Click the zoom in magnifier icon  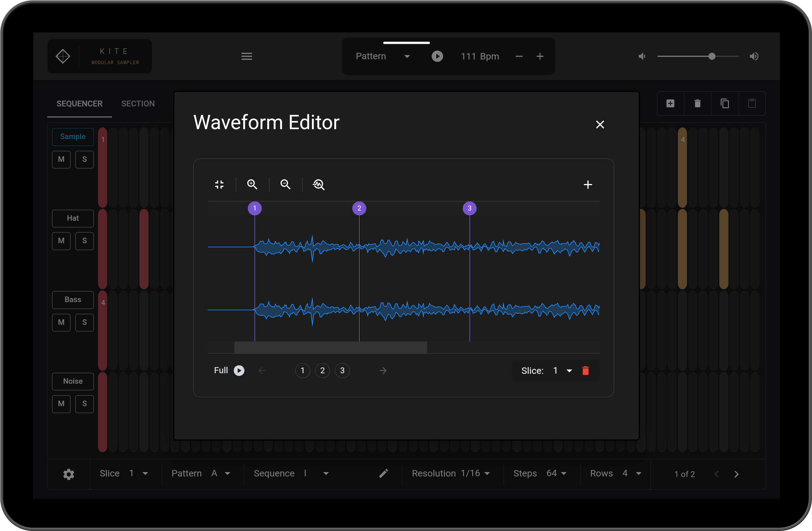(x=252, y=185)
